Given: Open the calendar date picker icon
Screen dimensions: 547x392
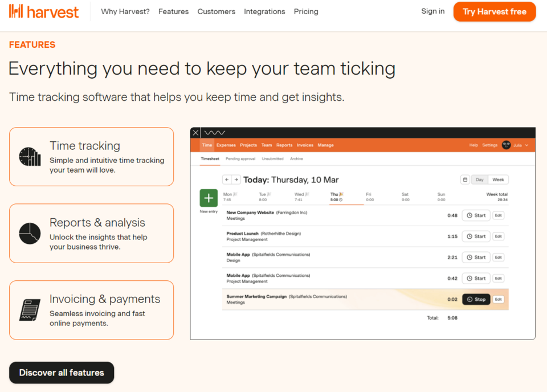Looking at the screenshot, I should (x=465, y=179).
